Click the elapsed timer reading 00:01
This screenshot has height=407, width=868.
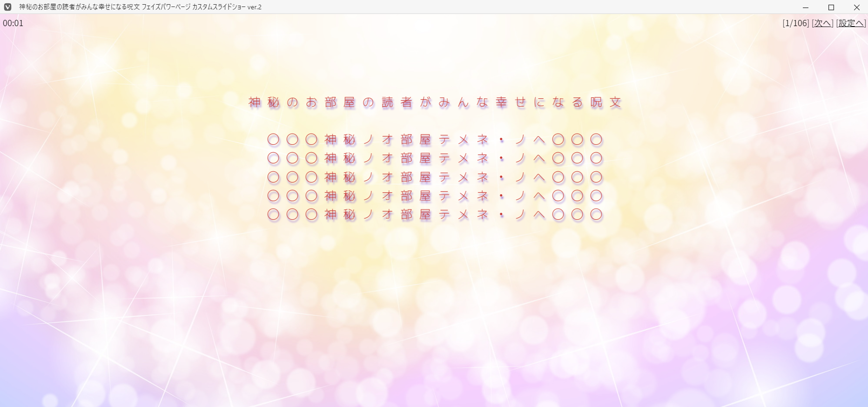[x=13, y=23]
